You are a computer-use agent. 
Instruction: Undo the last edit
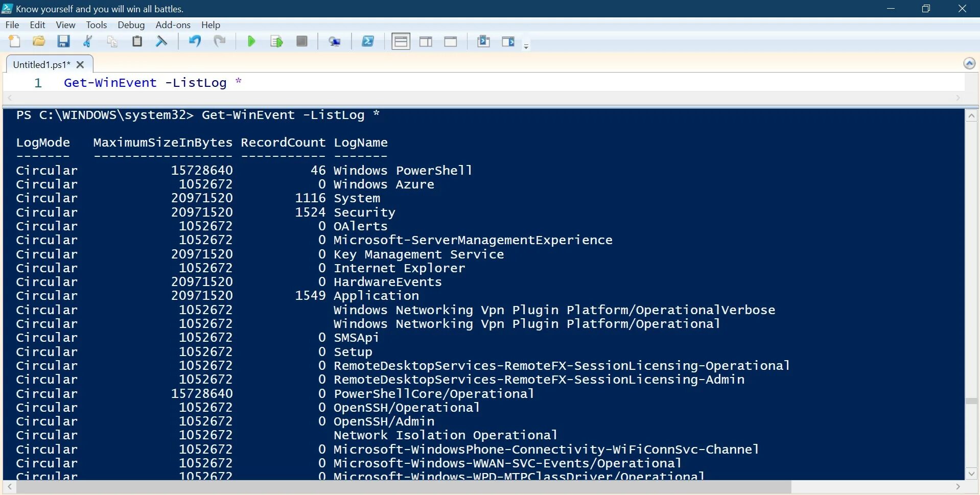[194, 41]
